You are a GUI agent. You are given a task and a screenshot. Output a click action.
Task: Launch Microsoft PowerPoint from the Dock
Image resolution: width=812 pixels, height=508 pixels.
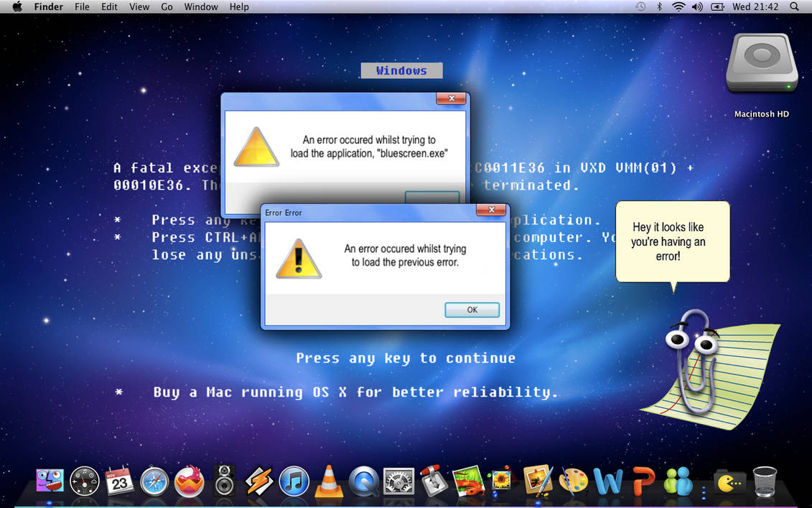643,481
